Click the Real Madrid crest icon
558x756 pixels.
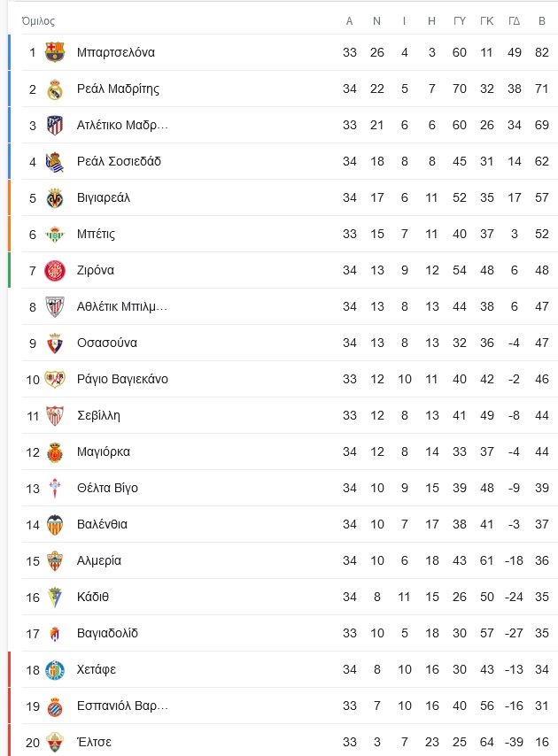tap(55, 89)
